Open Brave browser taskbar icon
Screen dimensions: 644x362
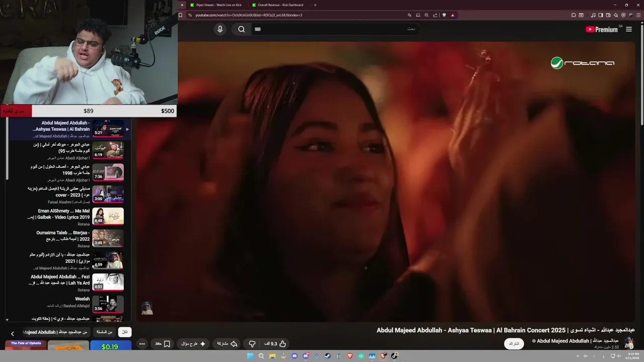tap(350, 356)
